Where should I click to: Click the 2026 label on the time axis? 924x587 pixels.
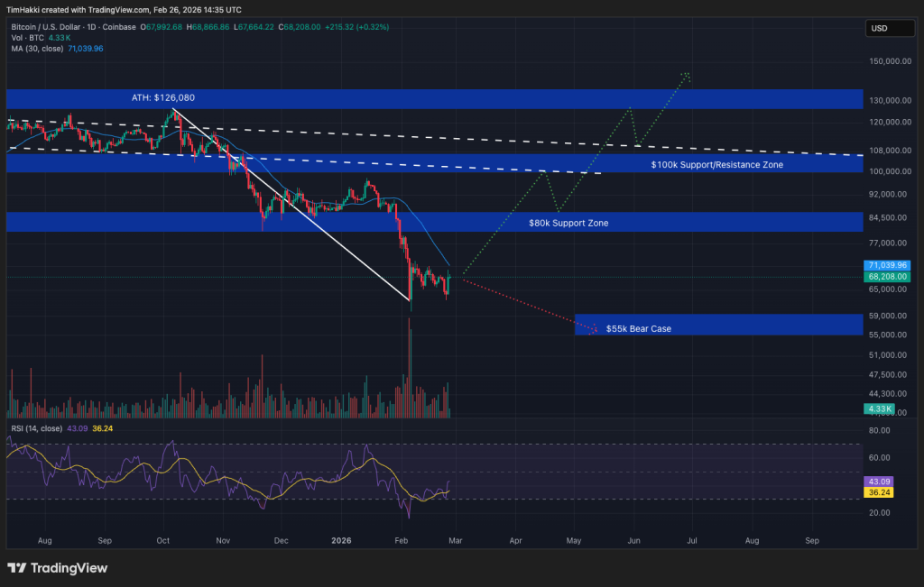point(341,540)
